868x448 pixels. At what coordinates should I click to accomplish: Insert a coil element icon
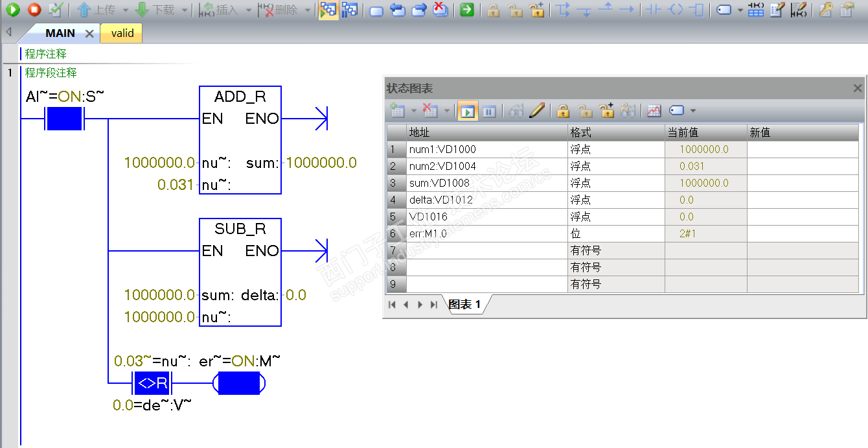point(676,10)
